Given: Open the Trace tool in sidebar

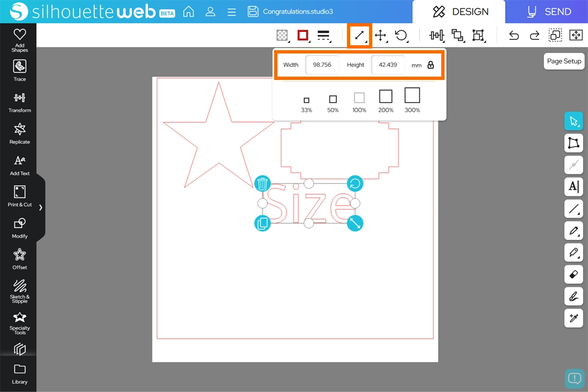Looking at the screenshot, I should pyautogui.click(x=19, y=71).
